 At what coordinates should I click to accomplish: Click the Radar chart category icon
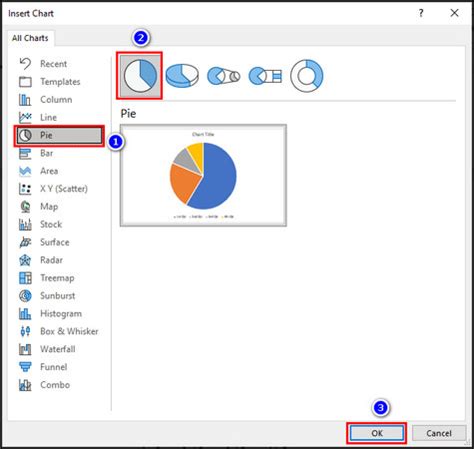point(25,260)
